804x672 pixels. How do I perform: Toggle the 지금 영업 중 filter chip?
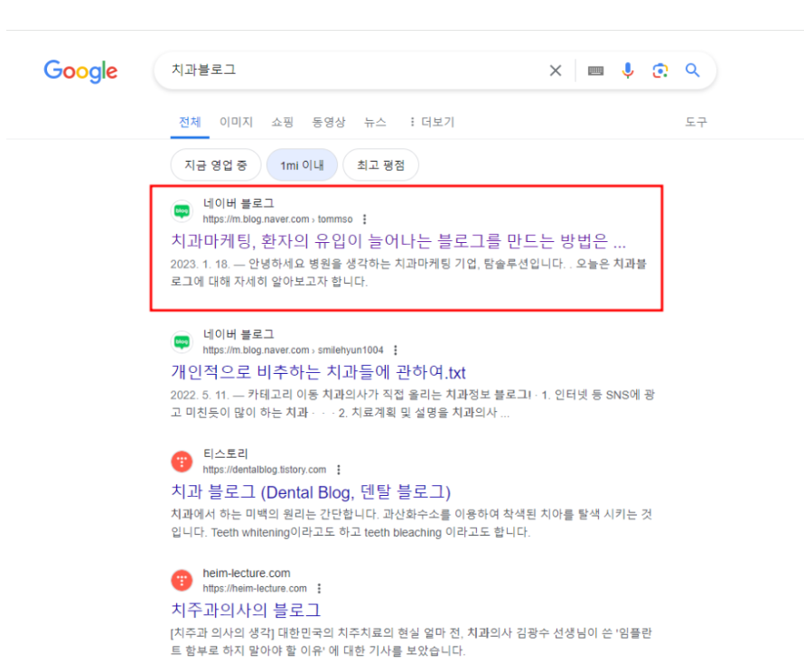pyautogui.click(x=213, y=165)
